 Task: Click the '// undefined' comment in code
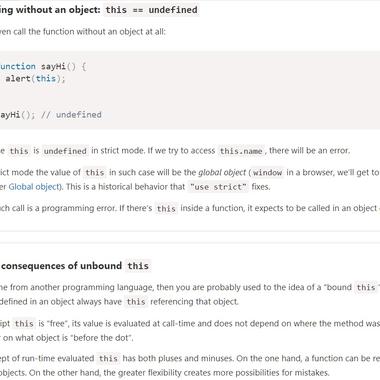click(71, 115)
